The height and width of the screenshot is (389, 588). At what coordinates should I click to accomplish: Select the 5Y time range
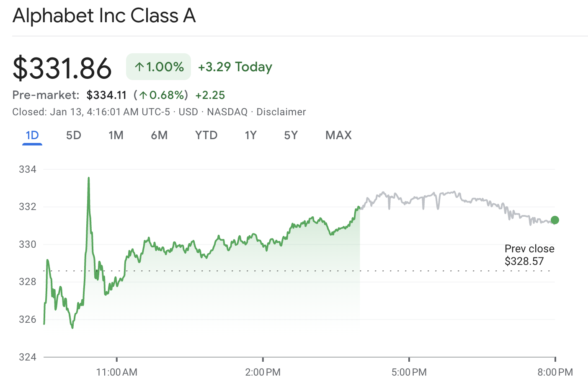291,135
